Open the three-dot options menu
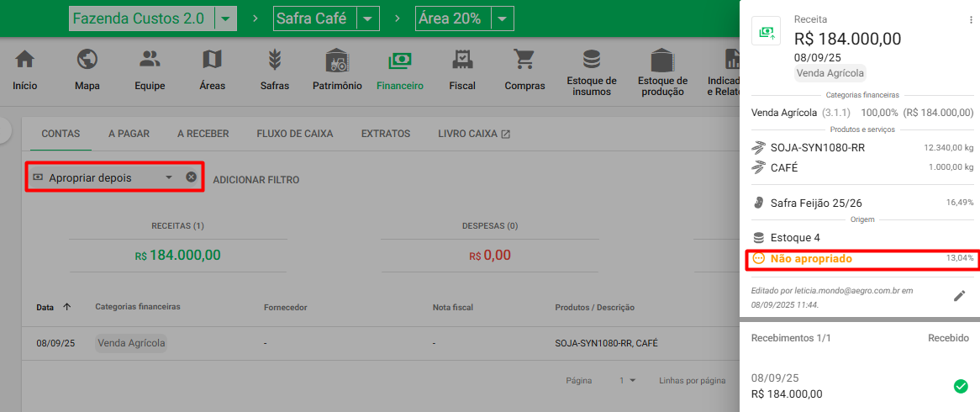This screenshot has width=980, height=412. point(971,20)
